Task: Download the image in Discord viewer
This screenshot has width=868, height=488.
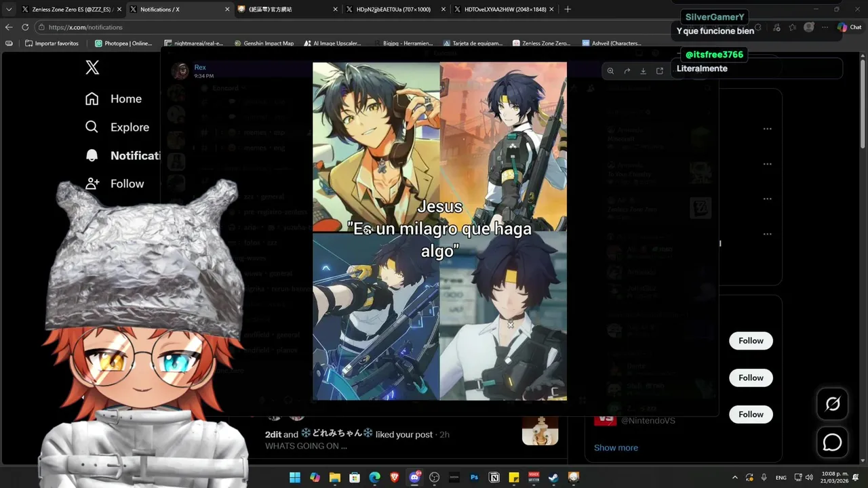Action: click(x=644, y=70)
